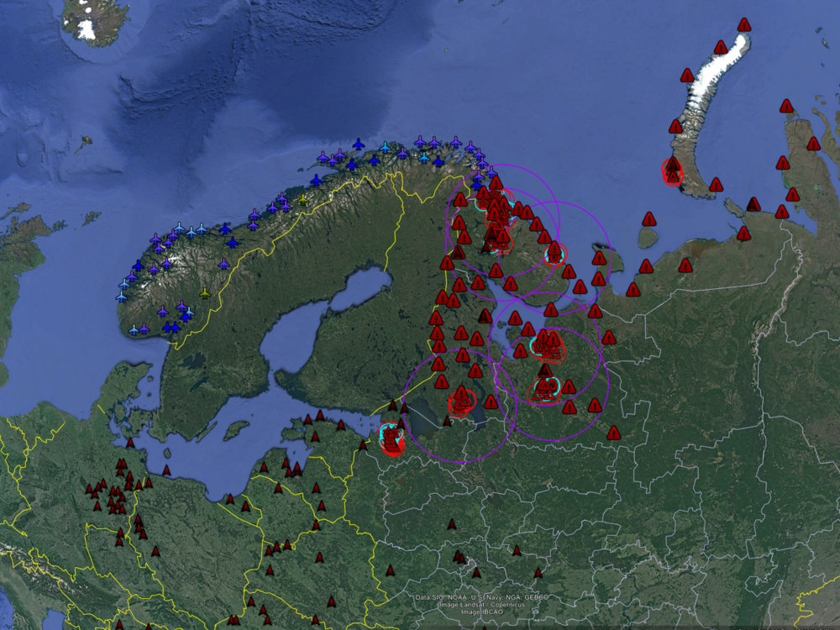The image size is (840, 630).
Task: Click cyan-circled warning marker on Kola's eastern coast
Action: pyautogui.click(x=554, y=253)
